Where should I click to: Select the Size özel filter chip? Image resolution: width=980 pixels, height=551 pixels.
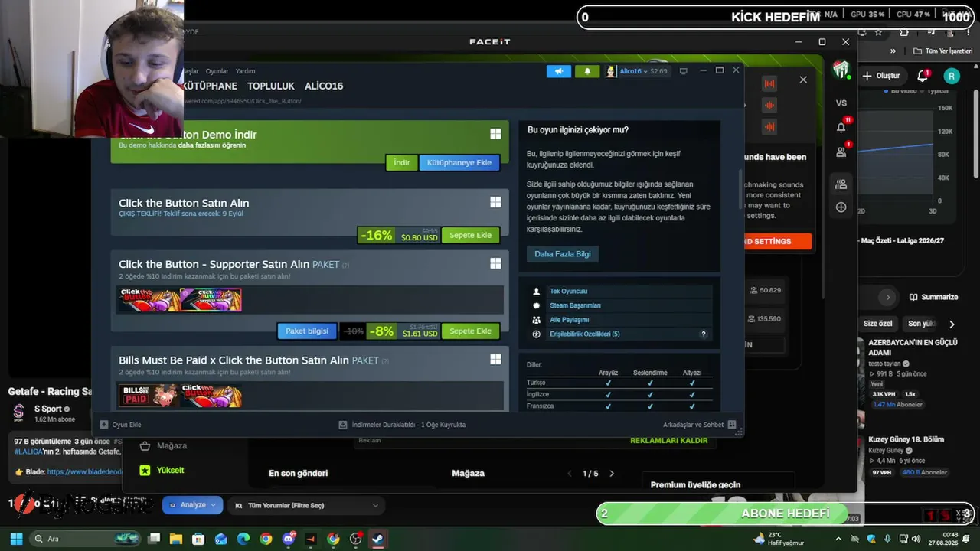click(878, 324)
